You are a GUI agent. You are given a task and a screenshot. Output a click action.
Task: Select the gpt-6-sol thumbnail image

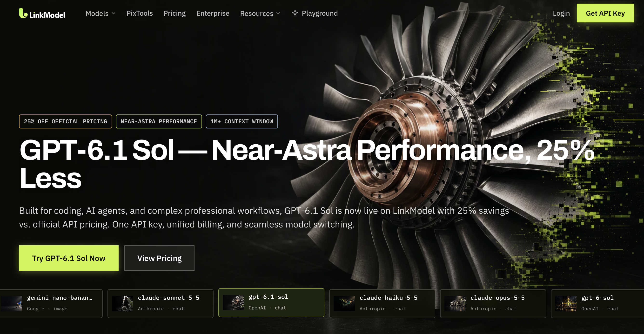click(566, 303)
